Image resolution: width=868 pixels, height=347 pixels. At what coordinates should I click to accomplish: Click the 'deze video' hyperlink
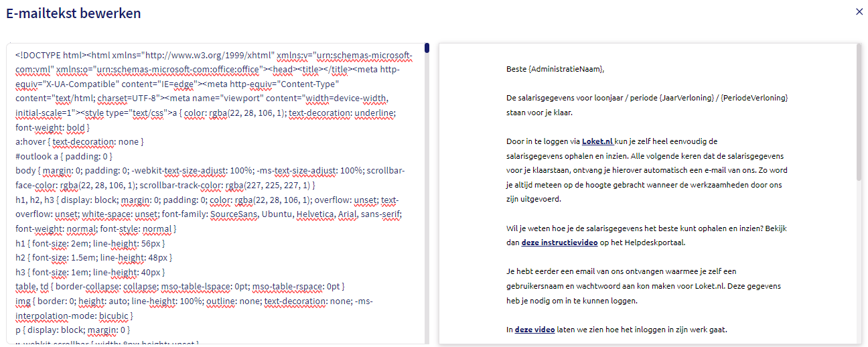coord(534,330)
